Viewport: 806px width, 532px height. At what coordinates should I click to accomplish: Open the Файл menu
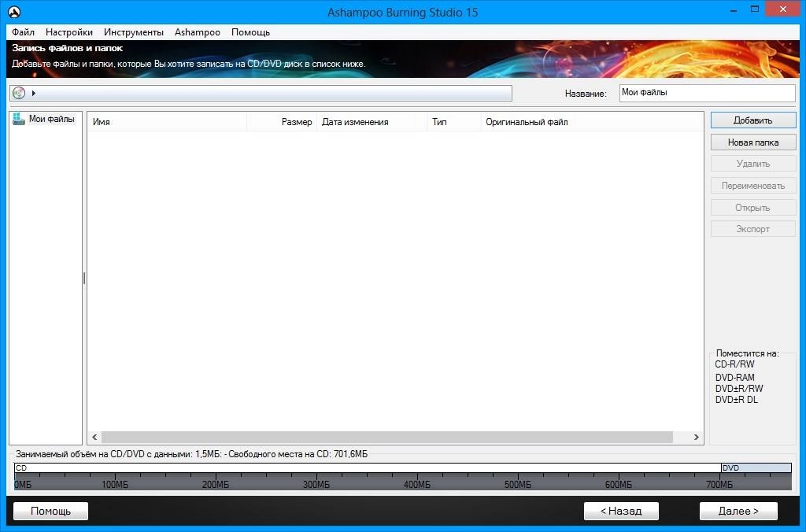(x=23, y=31)
